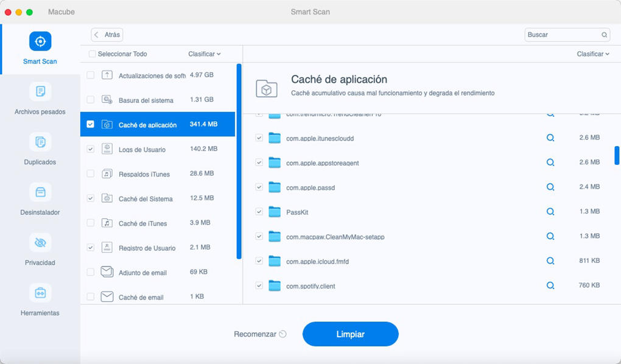Viewport: 621px width, 364px height.
Task: Click the Basura del sistema category icon
Action: [x=107, y=99]
